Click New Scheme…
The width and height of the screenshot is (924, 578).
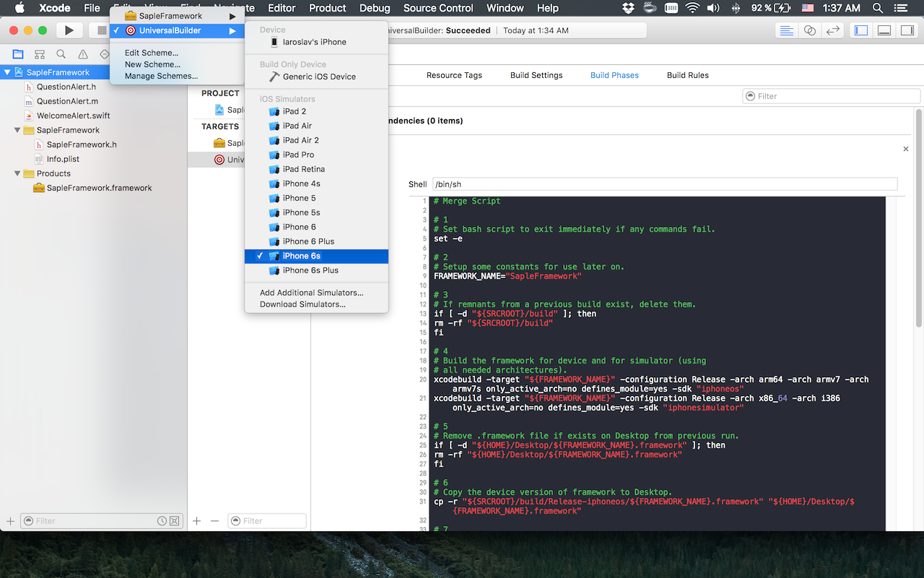click(x=177, y=64)
